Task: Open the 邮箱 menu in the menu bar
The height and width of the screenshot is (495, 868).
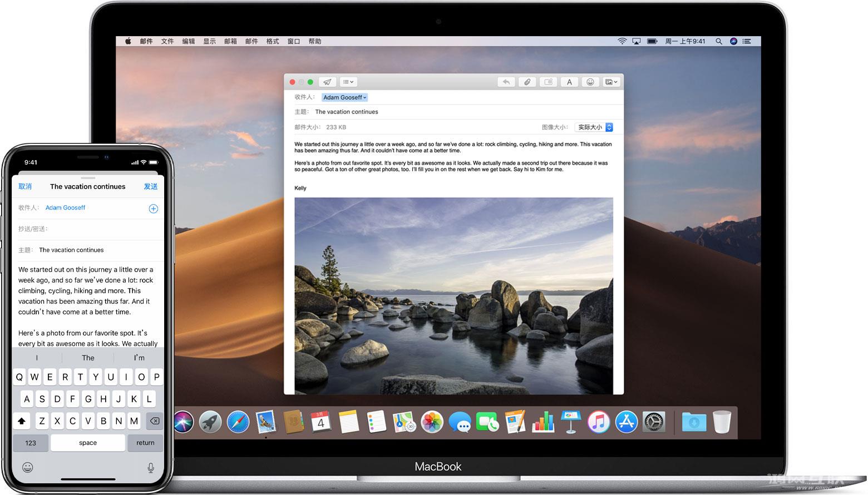Action: 231,41
